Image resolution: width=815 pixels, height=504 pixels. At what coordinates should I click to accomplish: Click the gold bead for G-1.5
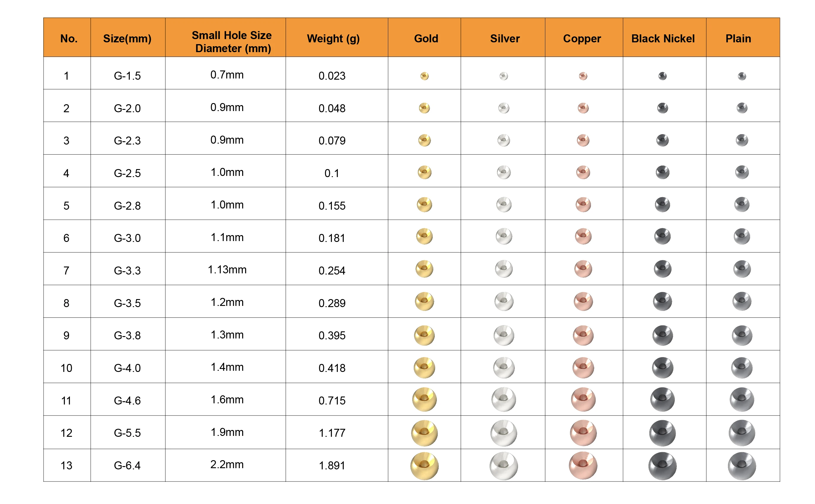tap(424, 76)
